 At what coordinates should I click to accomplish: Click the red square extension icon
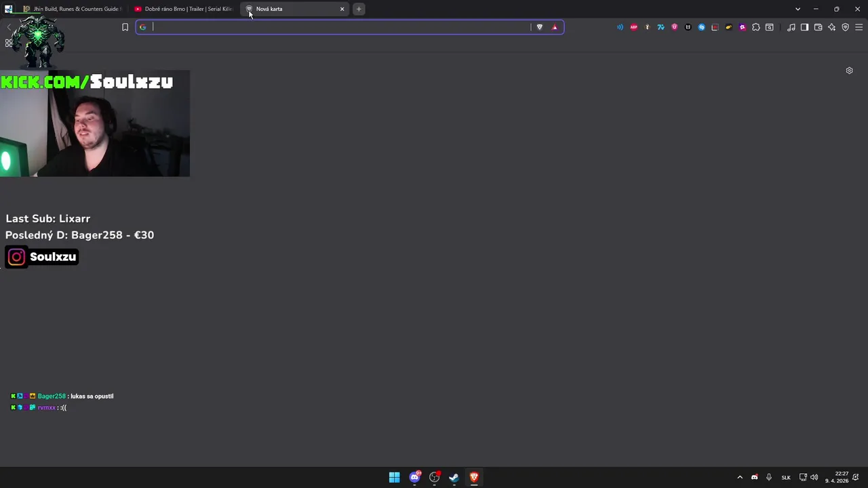(x=715, y=27)
